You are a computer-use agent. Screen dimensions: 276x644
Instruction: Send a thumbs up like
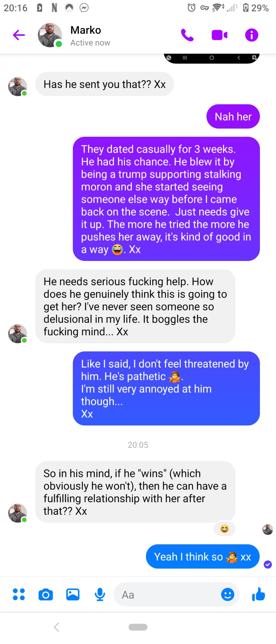(259, 594)
